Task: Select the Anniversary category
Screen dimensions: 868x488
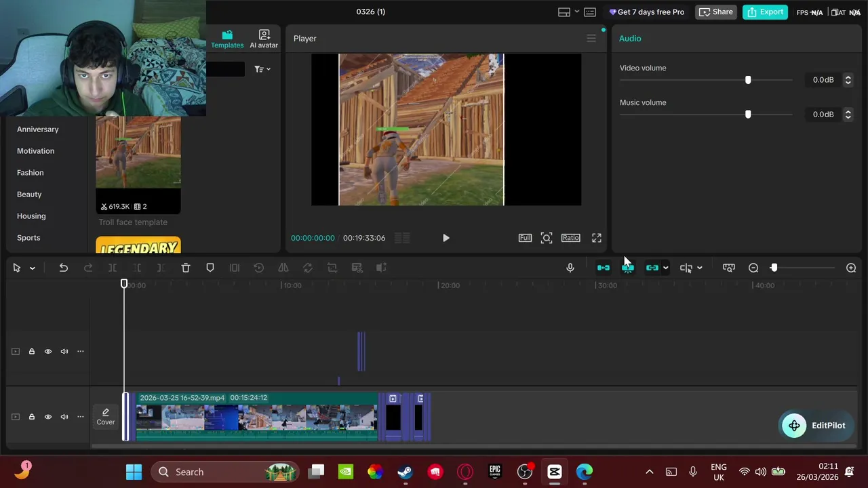Action: click(x=38, y=129)
